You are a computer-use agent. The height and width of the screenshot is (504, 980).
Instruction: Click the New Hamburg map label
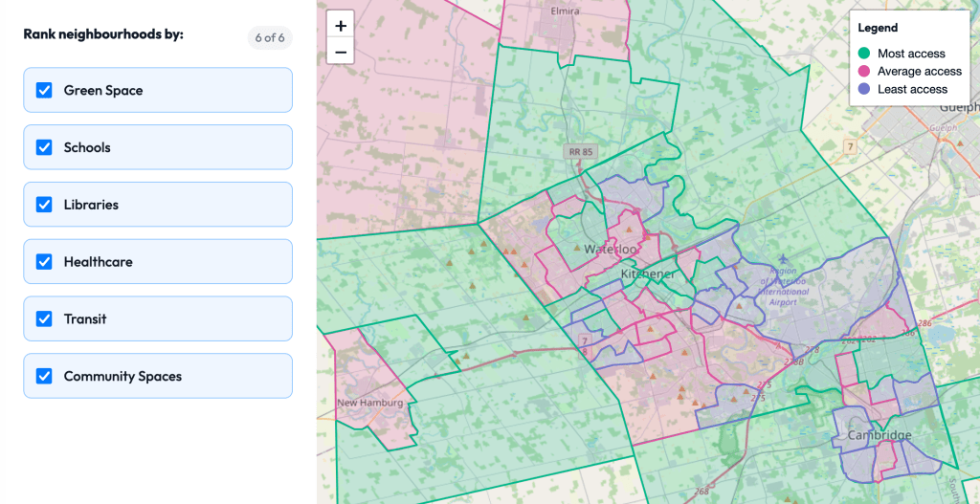368,403
